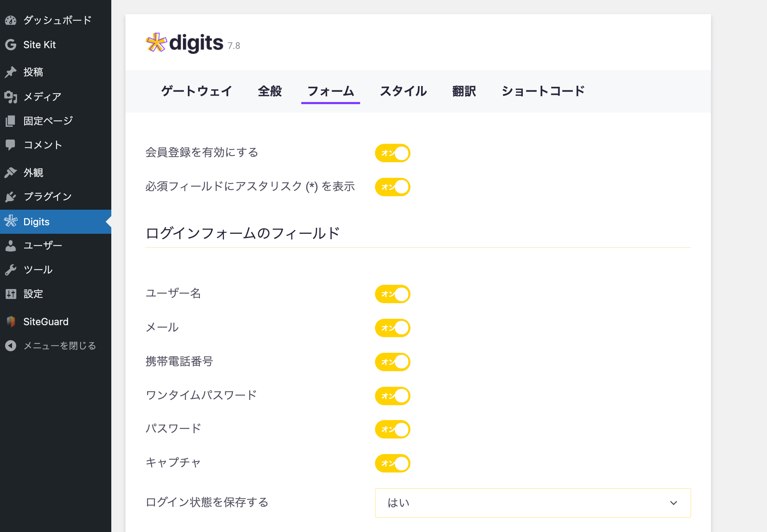Open the ゲートウェイ tab
This screenshot has height=532, width=767.
[196, 91]
